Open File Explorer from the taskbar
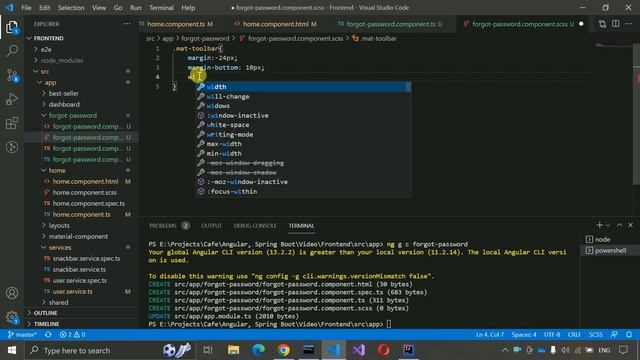 pos(233,350)
